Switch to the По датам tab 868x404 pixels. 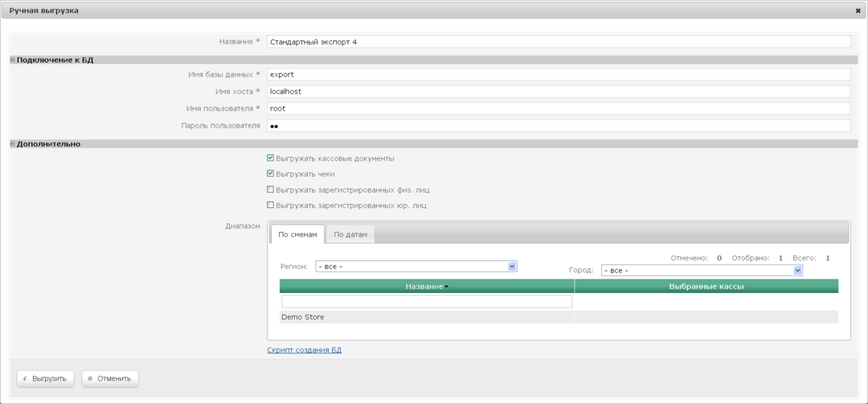click(350, 235)
